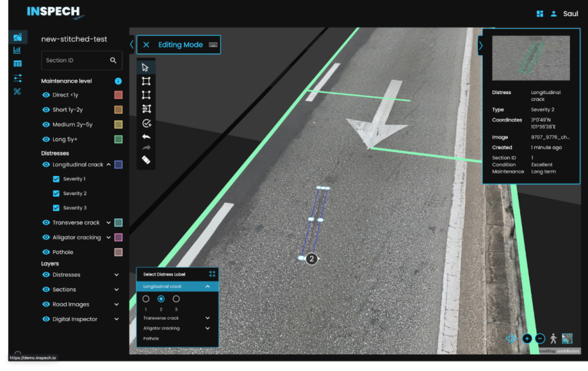Viewport: 588px width, 371px height.
Task: Uncheck the Severity 1 checkbox
Action: coord(57,179)
